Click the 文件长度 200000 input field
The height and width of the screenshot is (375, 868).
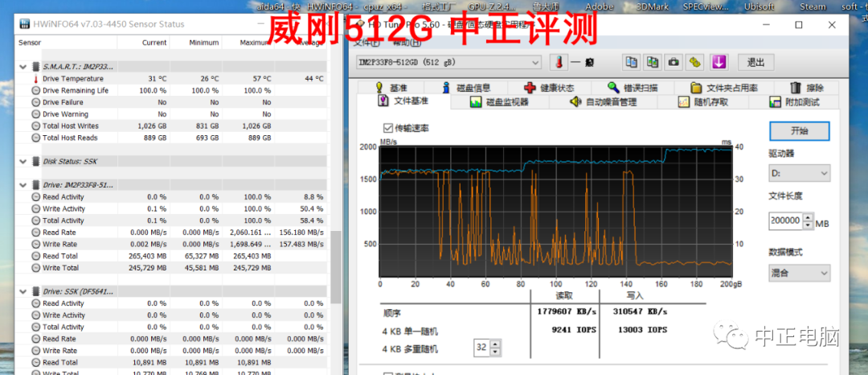point(785,220)
